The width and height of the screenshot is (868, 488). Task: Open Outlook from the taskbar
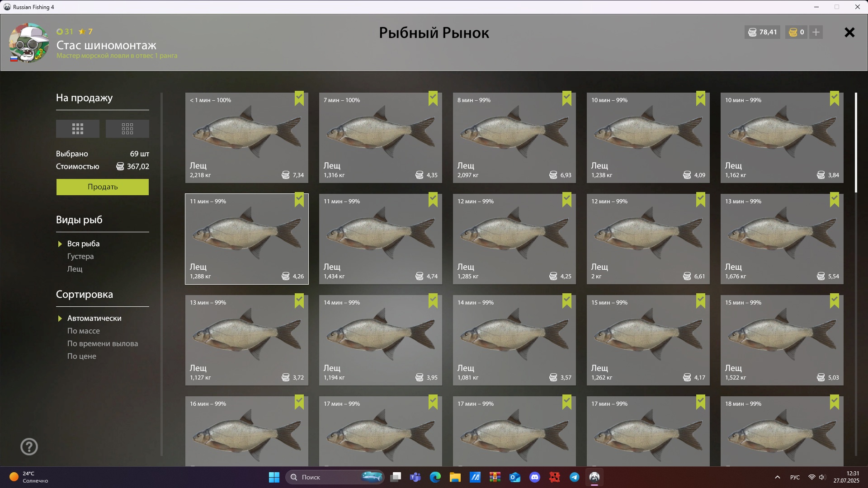(515, 477)
